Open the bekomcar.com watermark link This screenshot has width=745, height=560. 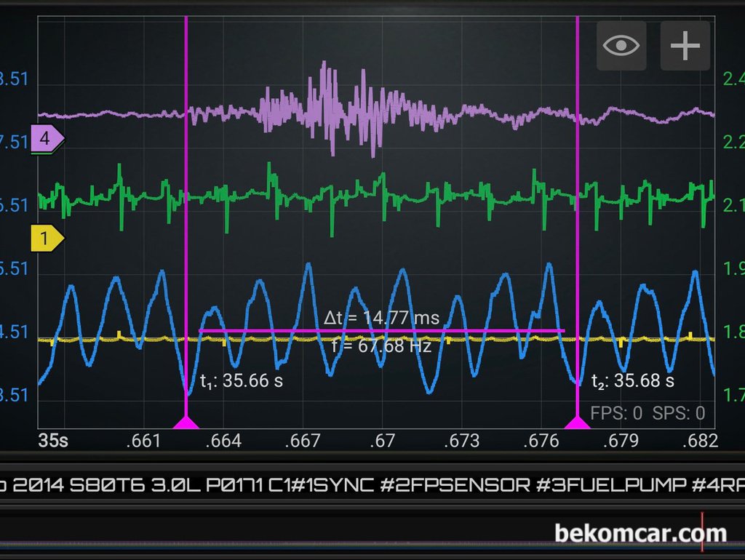(640, 533)
